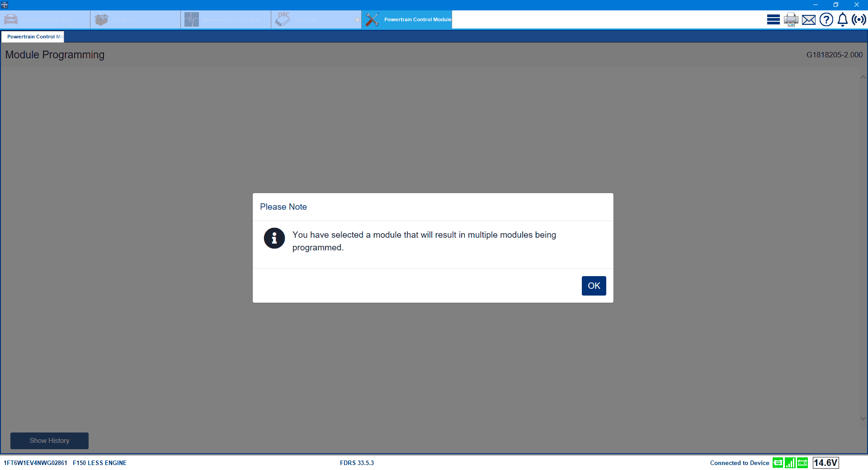This screenshot has height=470, width=868.
Task: Click the printer icon in toolbar
Action: [x=791, y=19]
